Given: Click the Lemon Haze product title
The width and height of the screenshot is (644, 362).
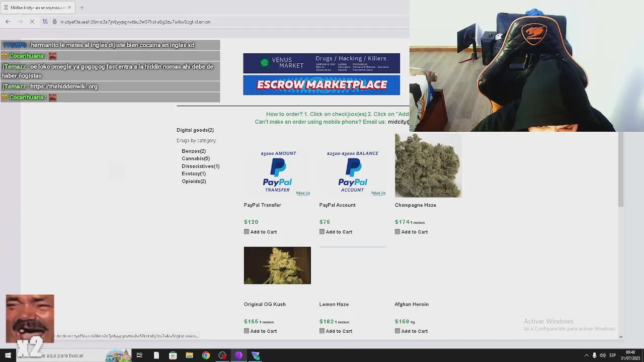Looking at the screenshot, I should (334, 304).
